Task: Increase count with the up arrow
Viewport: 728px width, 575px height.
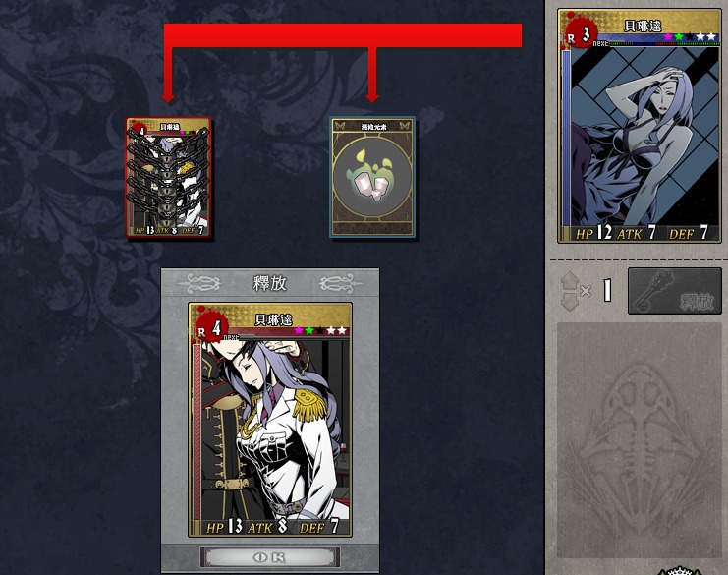Action: (570, 280)
